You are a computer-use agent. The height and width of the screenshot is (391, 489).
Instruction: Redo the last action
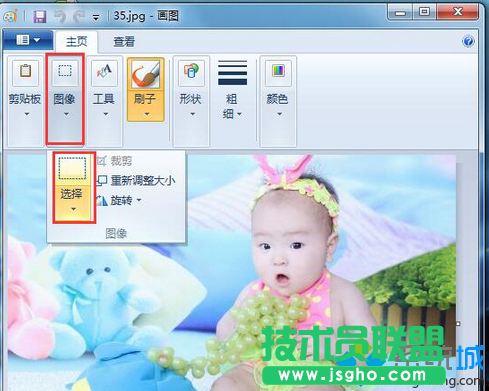(79, 16)
